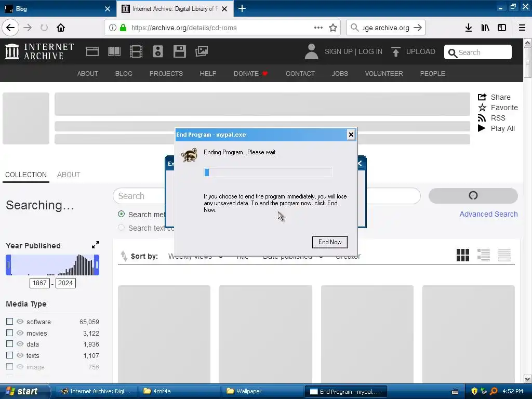
Task: Open the Images picture icon
Action: tap(202, 51)
